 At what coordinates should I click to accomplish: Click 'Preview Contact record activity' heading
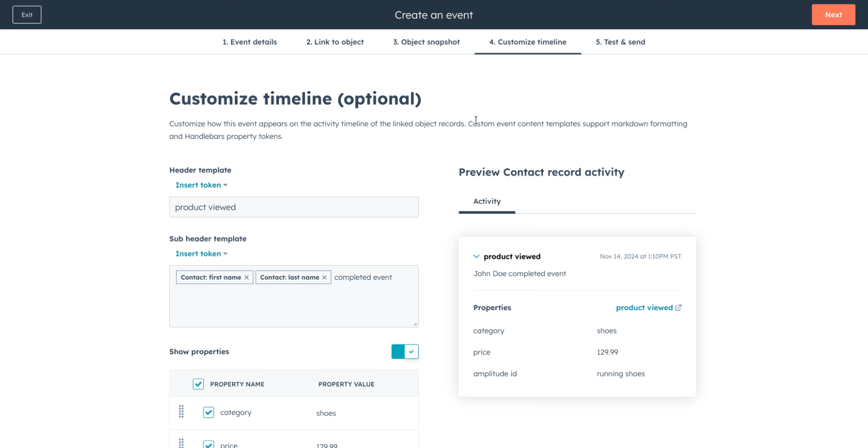coord(541,172)
